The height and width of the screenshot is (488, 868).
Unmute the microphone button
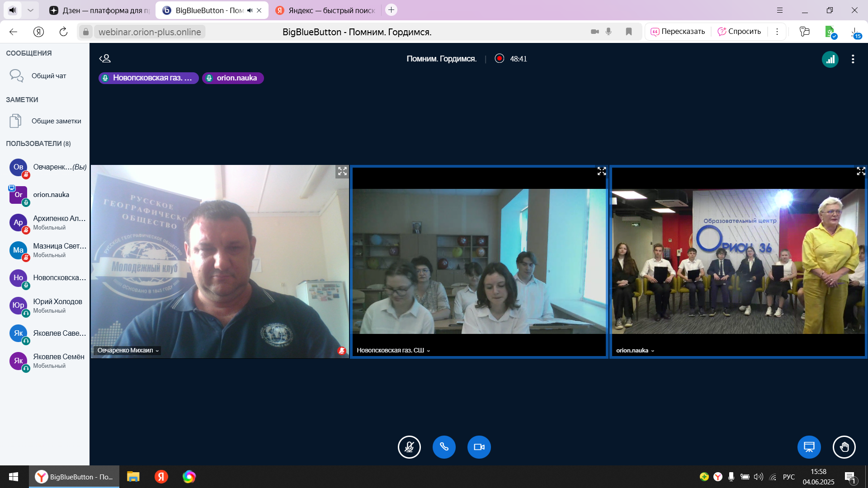(x=409, y=447)
